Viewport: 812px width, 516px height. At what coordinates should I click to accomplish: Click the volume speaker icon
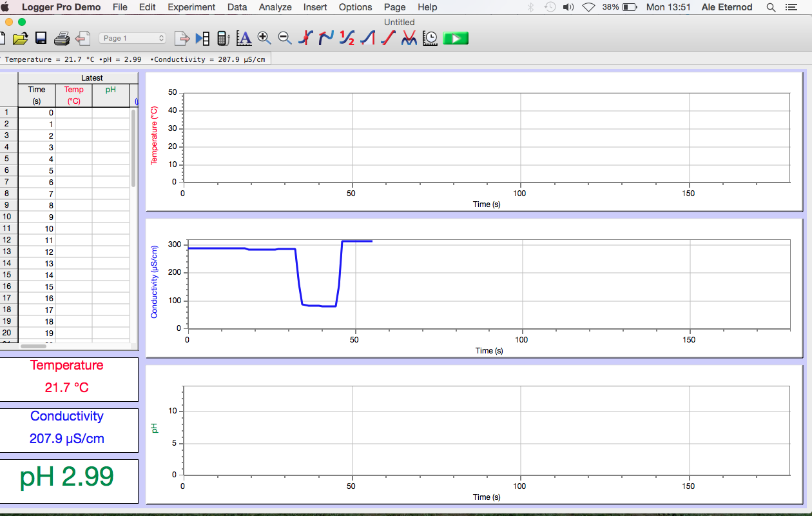[568, 7]
